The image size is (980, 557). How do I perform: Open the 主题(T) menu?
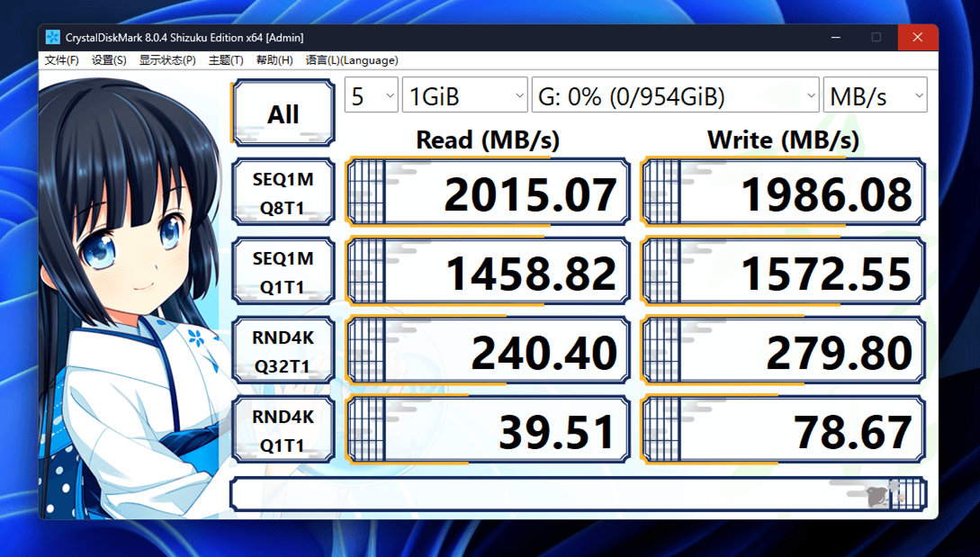point(226,60)
